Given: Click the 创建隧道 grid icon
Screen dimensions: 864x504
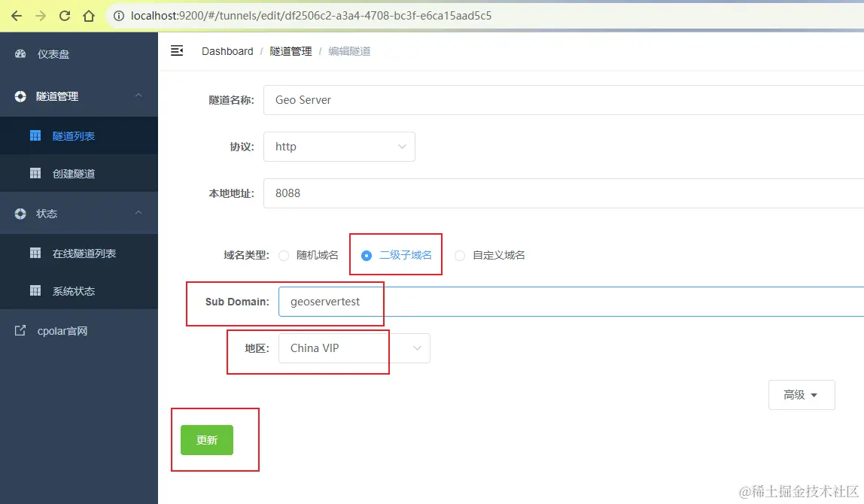Looking at the screenshot, I should [35, 174].
